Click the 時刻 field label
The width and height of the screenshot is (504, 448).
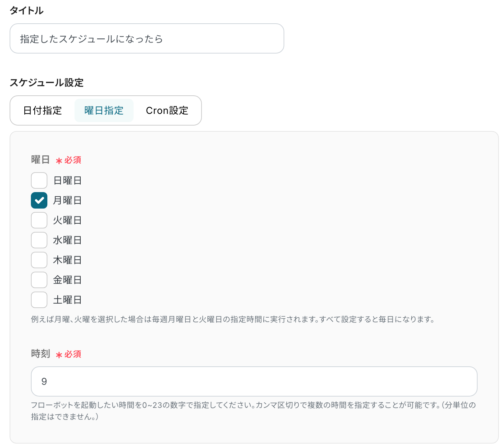(41, 354)
